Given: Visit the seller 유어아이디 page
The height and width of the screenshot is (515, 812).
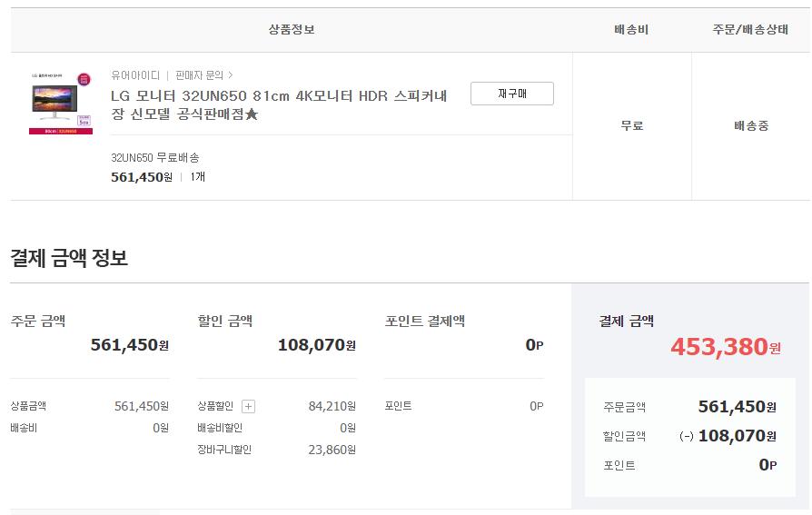Looking at the screenshot, I should click(x=135, y=75).
